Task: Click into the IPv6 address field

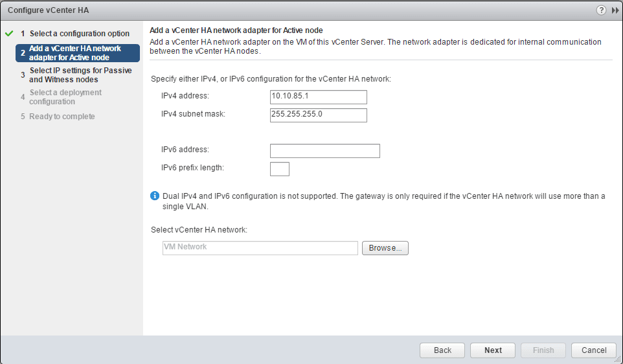Action: coord(324,151)
